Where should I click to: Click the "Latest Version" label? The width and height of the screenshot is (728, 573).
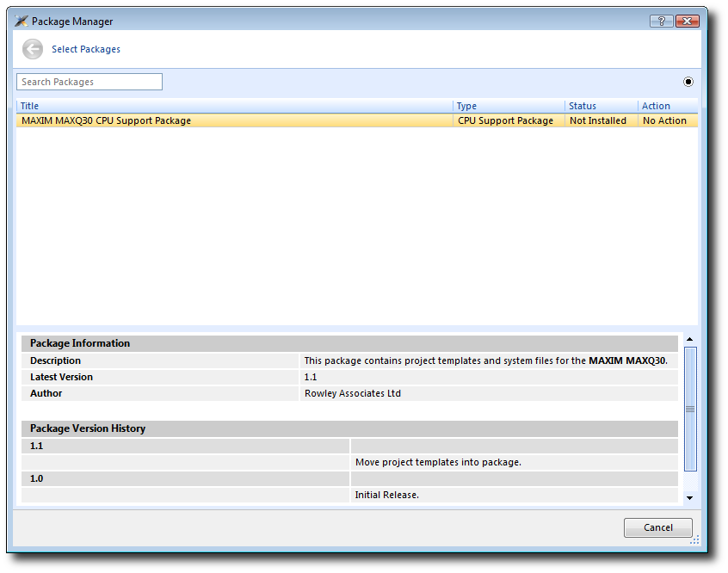click(x=61, y=377)
